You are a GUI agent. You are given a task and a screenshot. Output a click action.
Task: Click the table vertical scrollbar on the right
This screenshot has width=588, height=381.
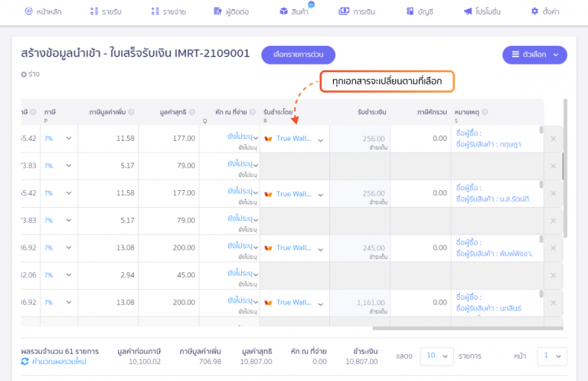tap(565, 168)
